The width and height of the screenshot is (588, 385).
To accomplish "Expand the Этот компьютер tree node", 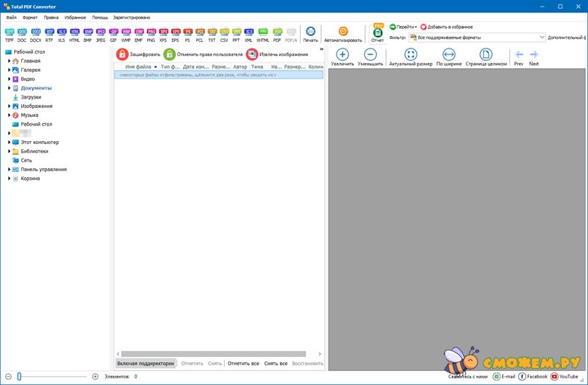I will [10, 143].
